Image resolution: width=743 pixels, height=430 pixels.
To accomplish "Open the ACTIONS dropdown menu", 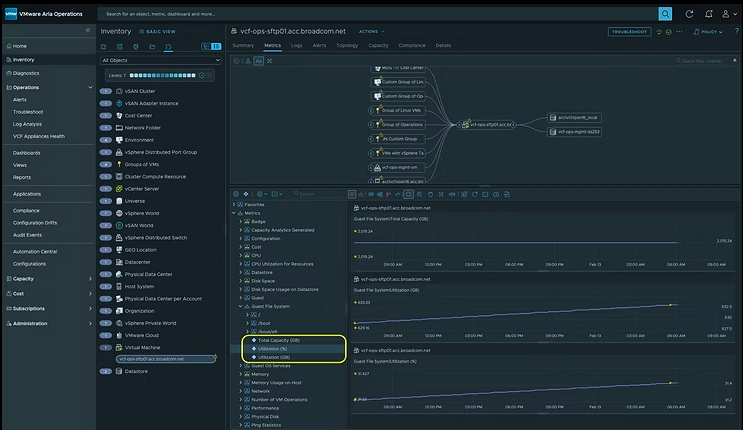I will tap(370, 31).
